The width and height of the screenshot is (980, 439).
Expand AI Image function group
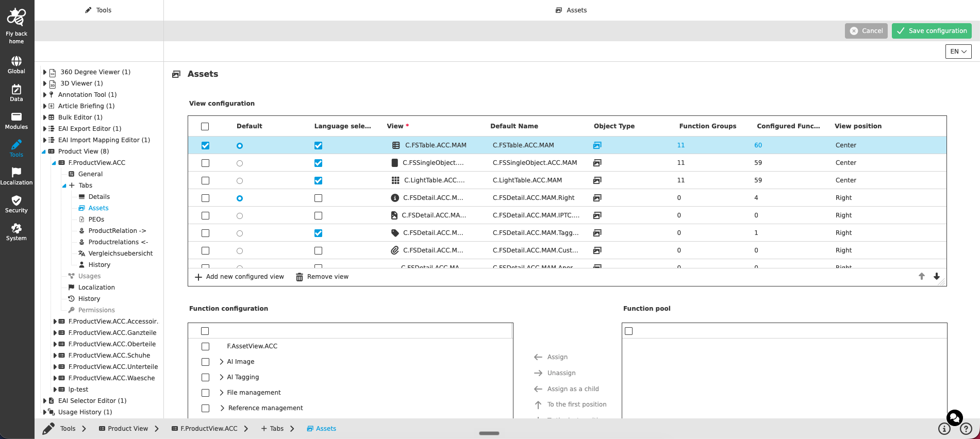click(222, 362)
